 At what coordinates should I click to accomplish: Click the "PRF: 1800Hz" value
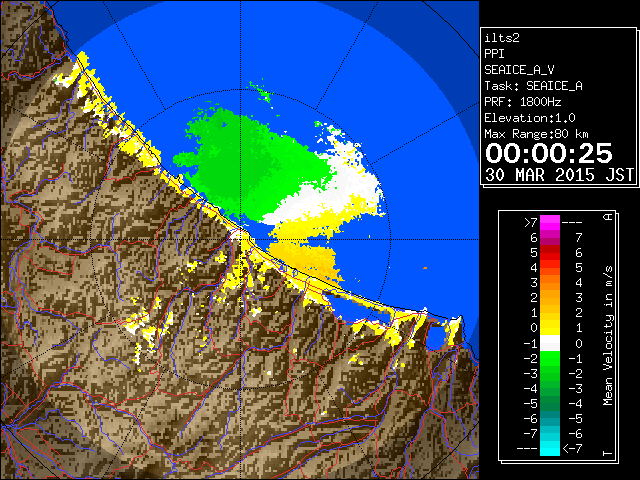click(523, 102)
